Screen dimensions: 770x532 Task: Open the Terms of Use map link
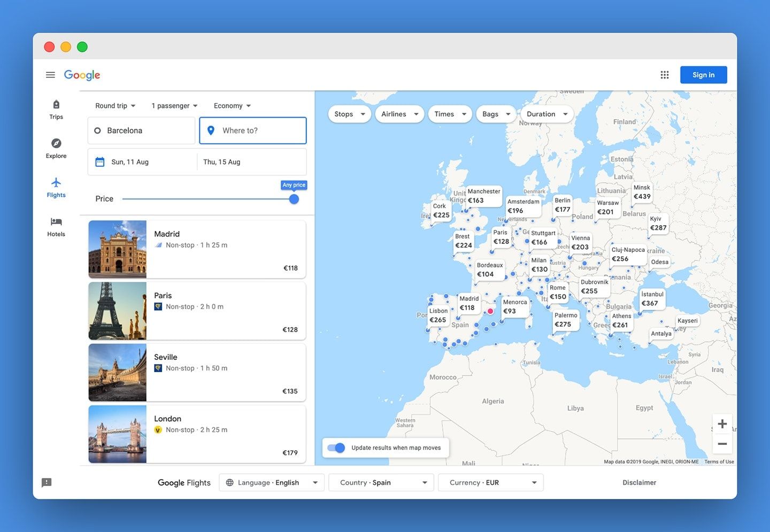719,461
